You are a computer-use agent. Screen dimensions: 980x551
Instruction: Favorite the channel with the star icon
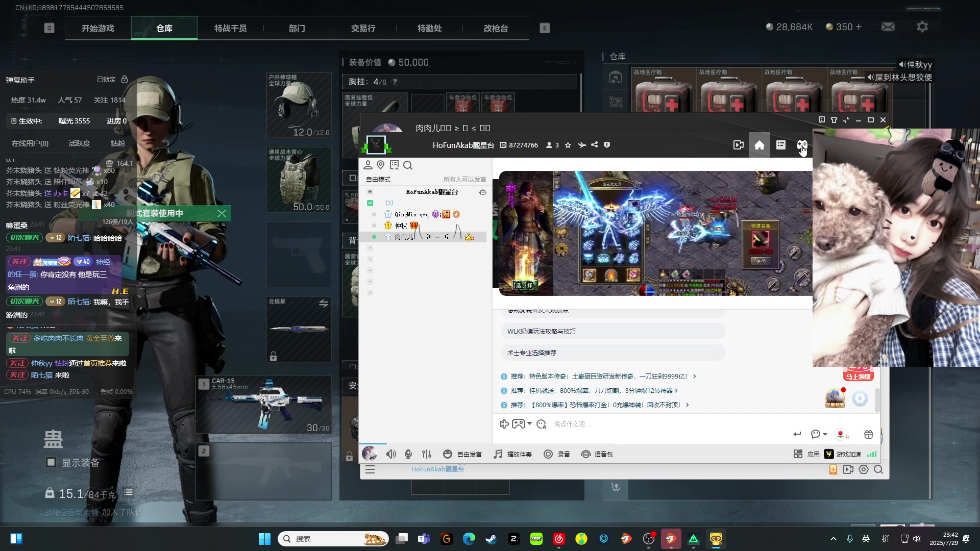[568, 145]
